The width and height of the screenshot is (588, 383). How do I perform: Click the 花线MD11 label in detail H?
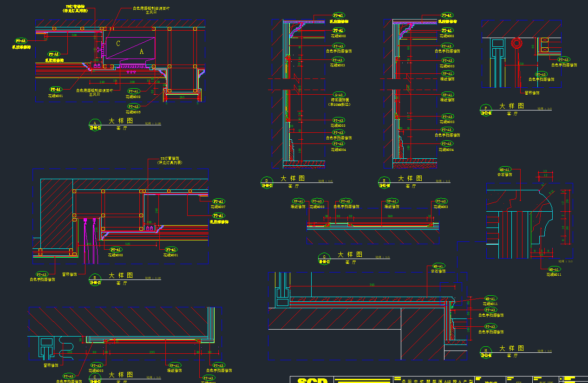(490, 304)
